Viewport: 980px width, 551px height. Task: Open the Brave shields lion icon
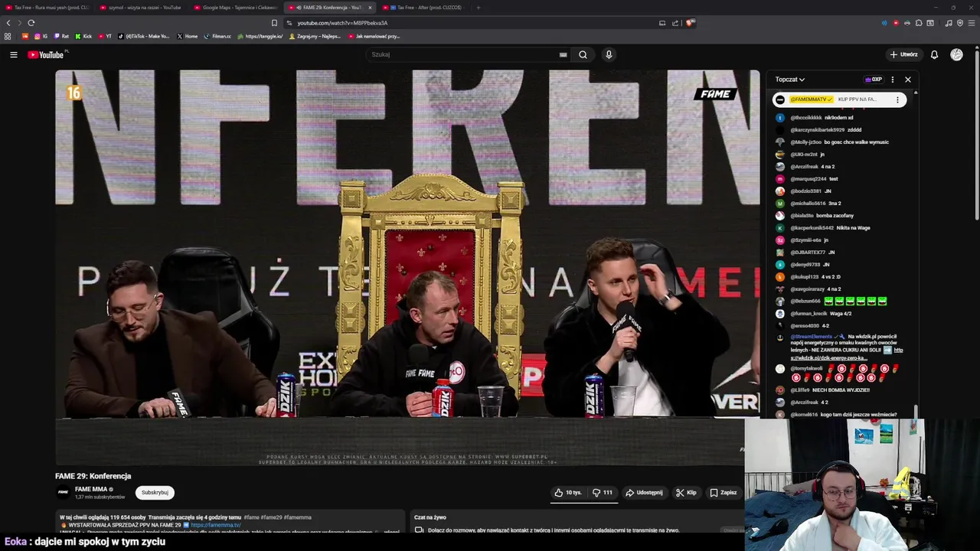point(689,23)
